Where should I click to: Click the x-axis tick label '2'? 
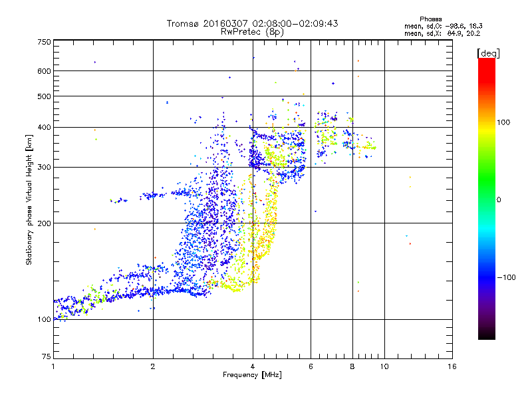(x=153, y=366)
